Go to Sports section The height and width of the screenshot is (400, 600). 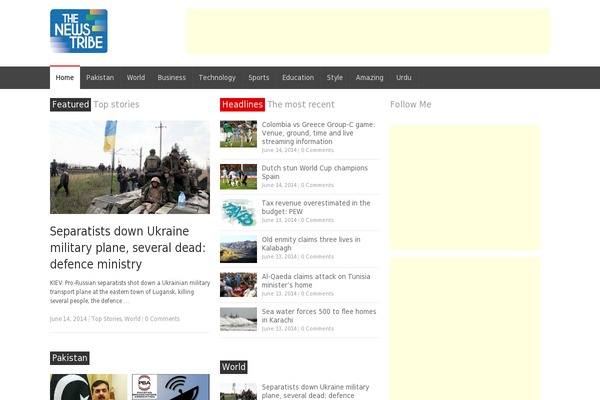(x=259, y=78)
